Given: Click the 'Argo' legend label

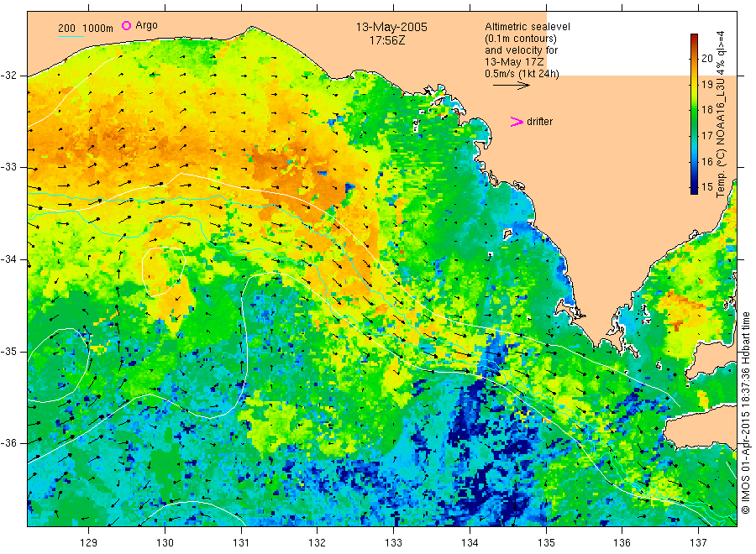Looking at the screenshot, I should coord(146,25).
